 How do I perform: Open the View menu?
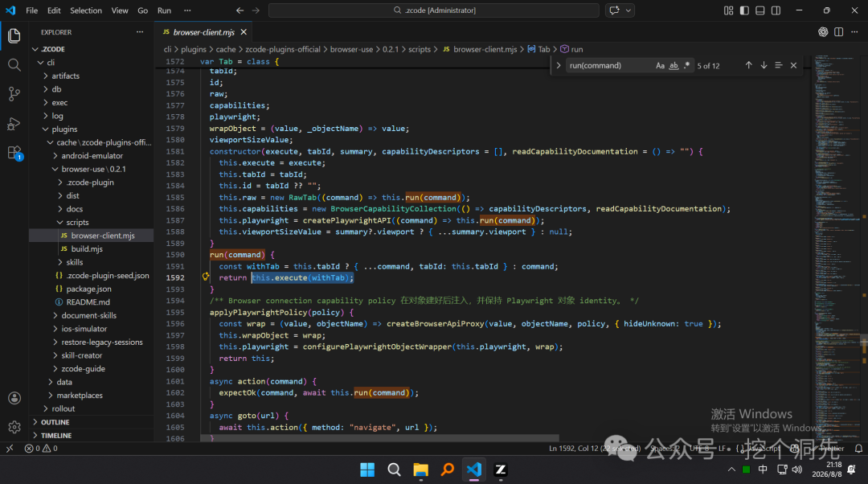point(120,10)
